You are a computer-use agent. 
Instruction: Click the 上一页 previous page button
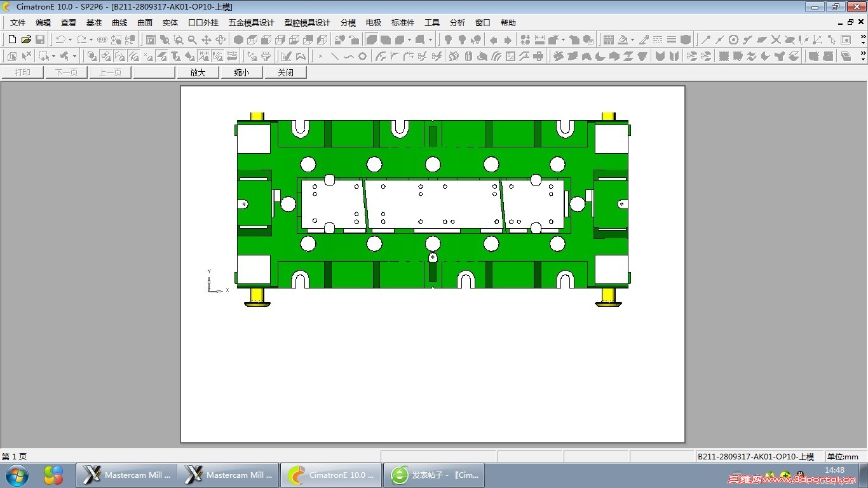[110, 72]
